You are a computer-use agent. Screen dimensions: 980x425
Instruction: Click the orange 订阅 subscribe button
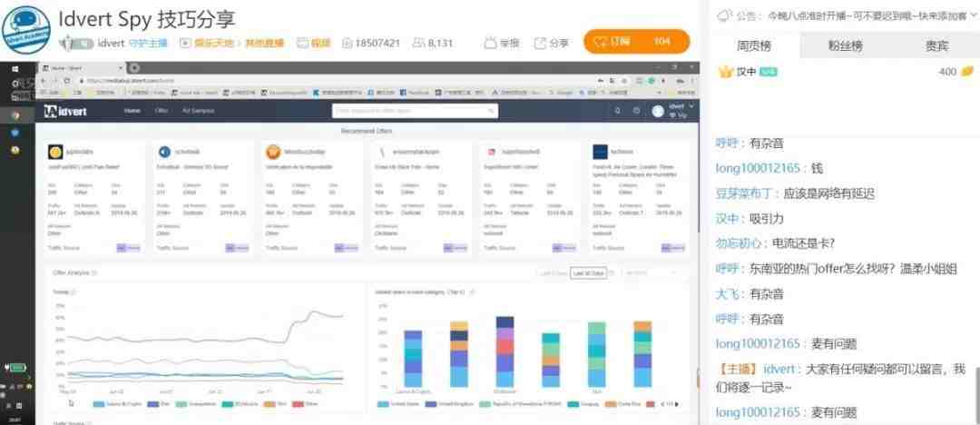tap(636, 42)
